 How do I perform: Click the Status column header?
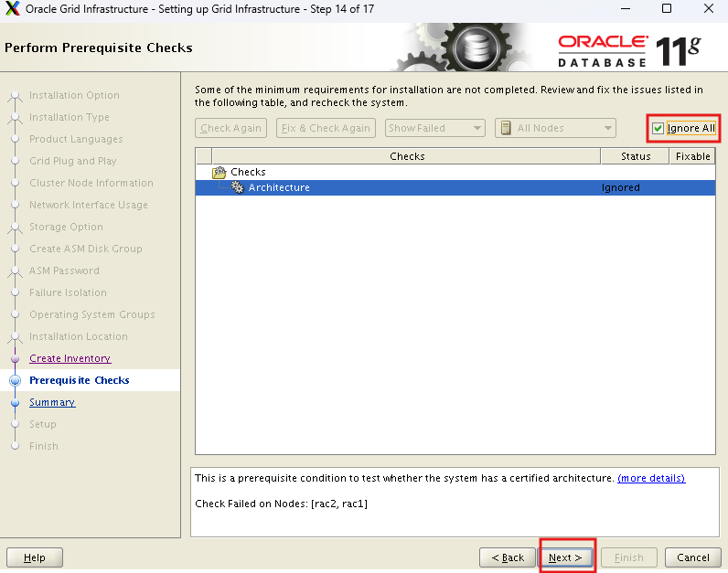click(635, 156)
